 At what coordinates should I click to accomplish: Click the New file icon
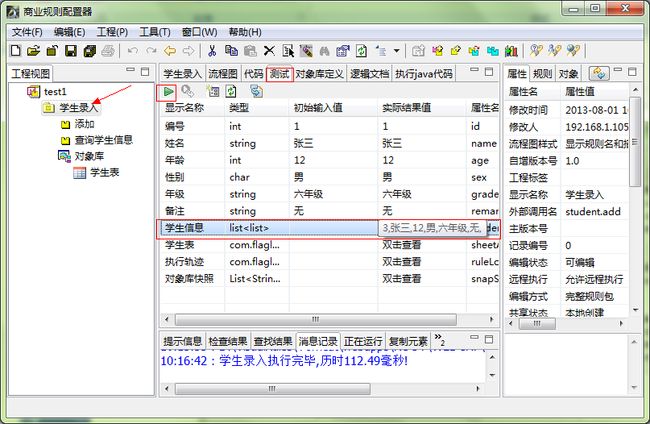(15, 51)
